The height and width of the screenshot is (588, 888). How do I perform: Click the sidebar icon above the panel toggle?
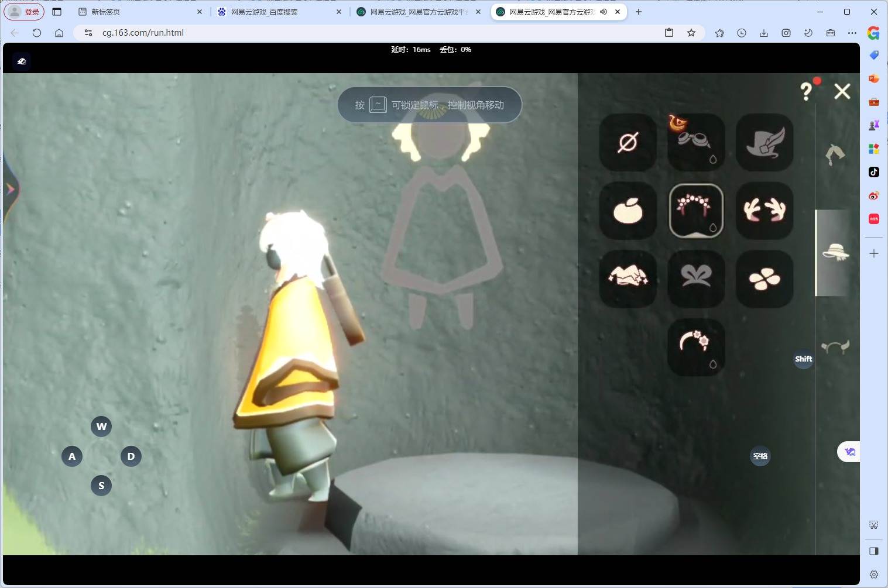(874, 525)
